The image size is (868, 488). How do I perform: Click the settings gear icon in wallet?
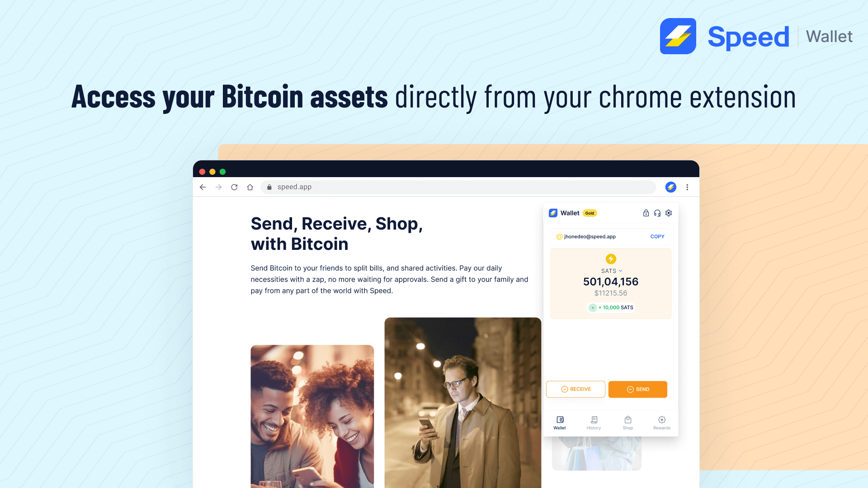click(669, 213)
